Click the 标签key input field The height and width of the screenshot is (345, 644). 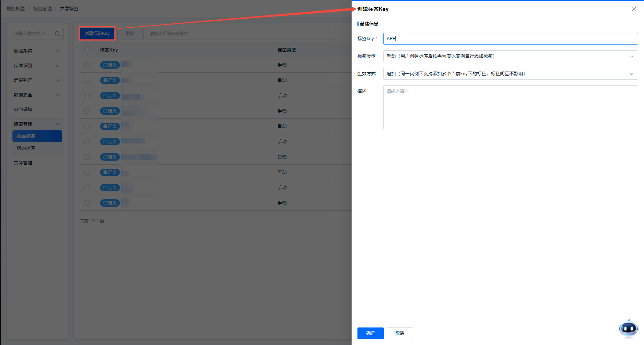pos(510,39)
